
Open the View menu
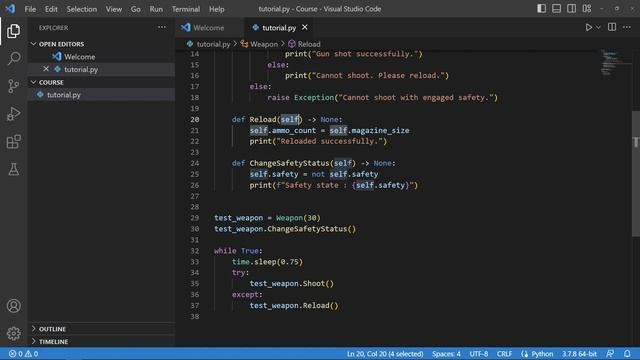click(114, 9)
